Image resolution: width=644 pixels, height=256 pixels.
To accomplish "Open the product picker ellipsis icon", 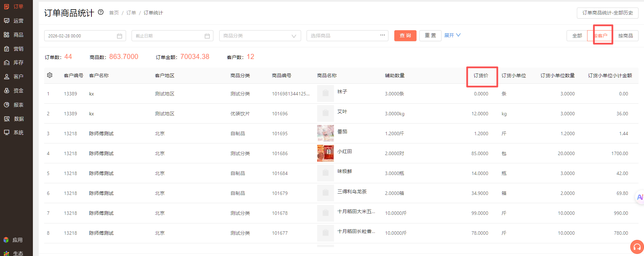I will (x=383, y=35).
